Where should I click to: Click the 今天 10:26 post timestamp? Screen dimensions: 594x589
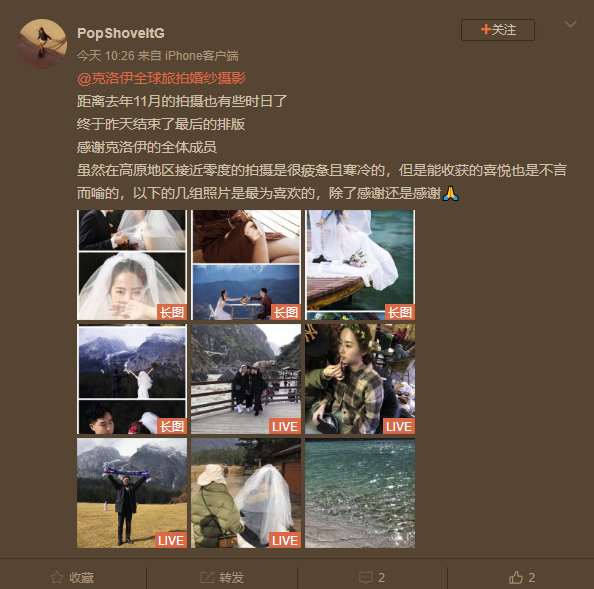(x=106, y=56)
